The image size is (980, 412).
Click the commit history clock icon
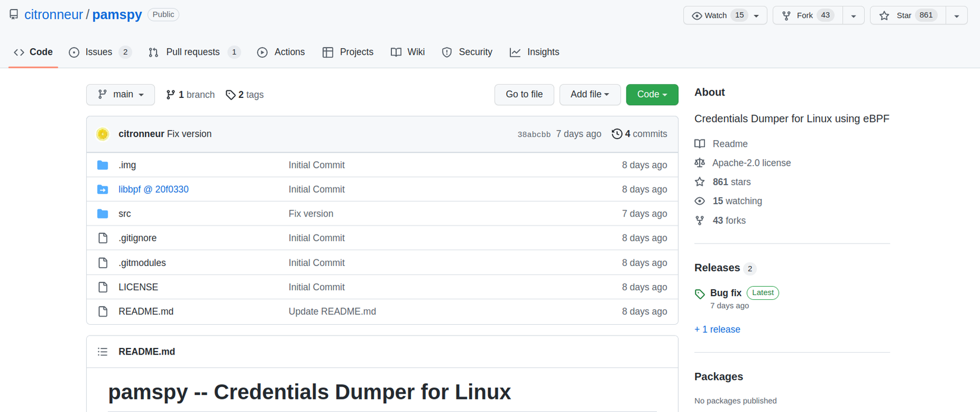[617, 134]
